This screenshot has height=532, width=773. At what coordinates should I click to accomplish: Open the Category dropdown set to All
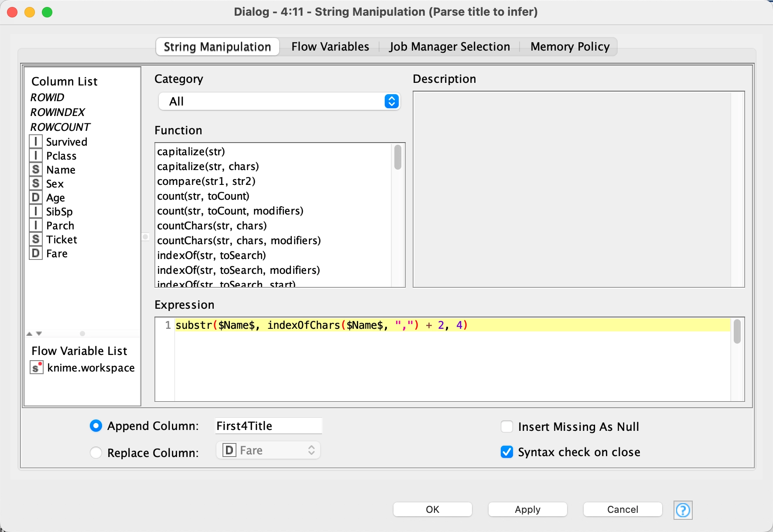(279, 101)
